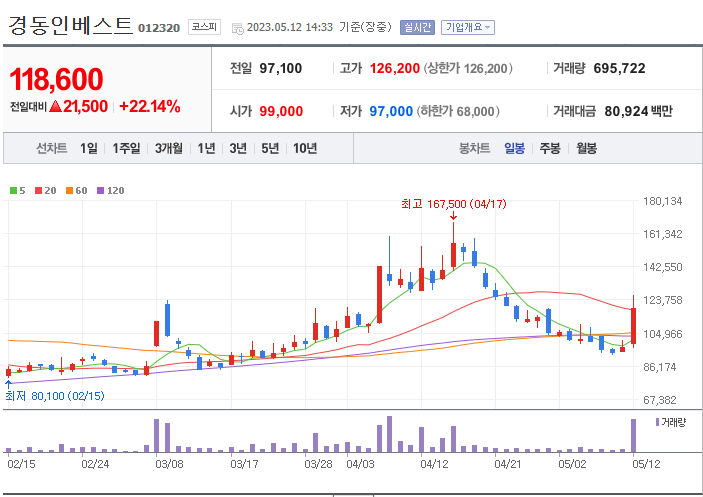Click the 180,134 price axis label
The width and height of the screenshot is (703, 497).
tap(662, 201)
